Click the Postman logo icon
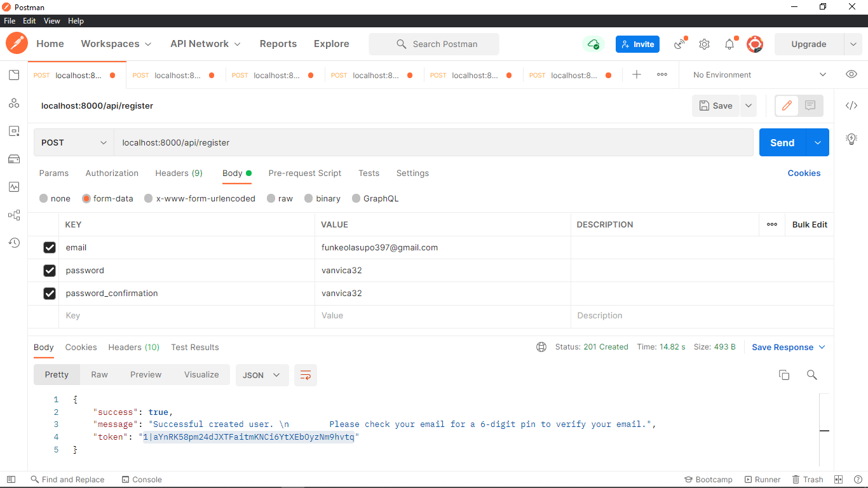Viewport: 868px width, 488px height. pyautogui.click(x=17, y=44)
